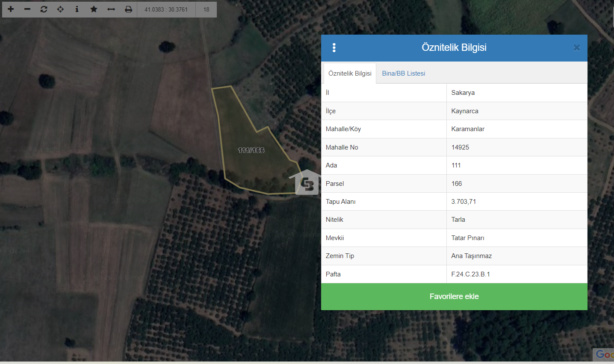Click the 111/166 parcel label on map
Screen dimensions: 614x364
pos(251,150)
